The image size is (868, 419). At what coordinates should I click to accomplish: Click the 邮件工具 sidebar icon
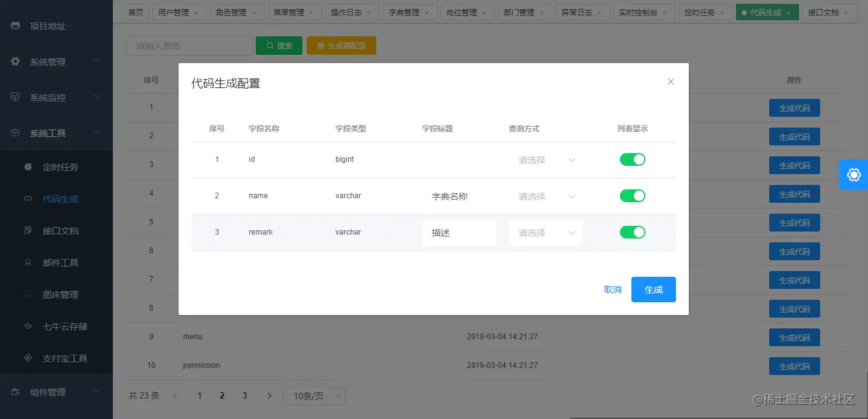61,262
